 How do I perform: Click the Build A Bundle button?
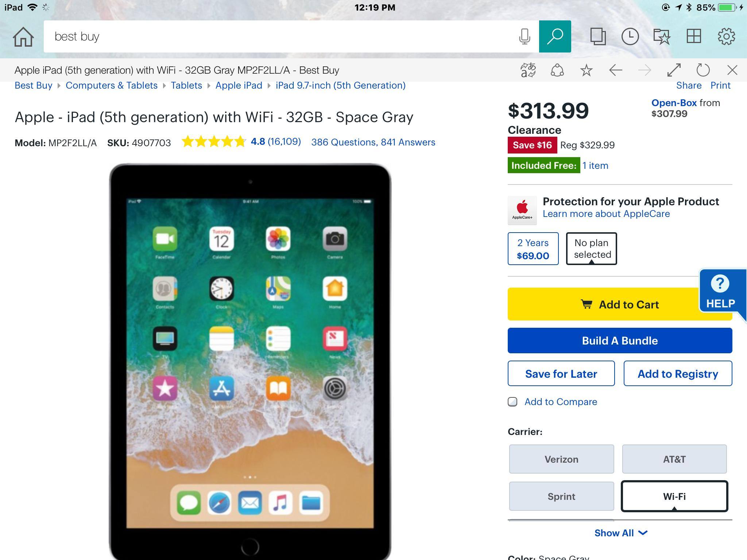[x=620, y=341]
